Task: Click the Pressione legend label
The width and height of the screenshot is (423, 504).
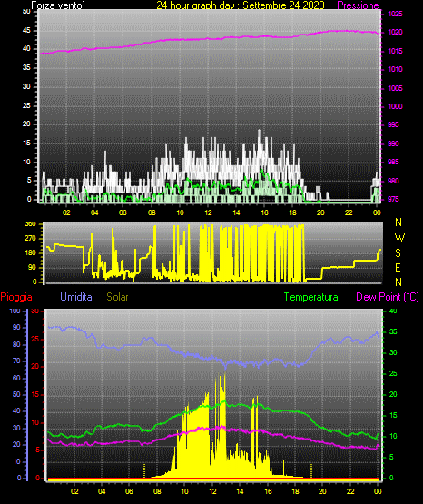Action: click(x=358, y=5)
